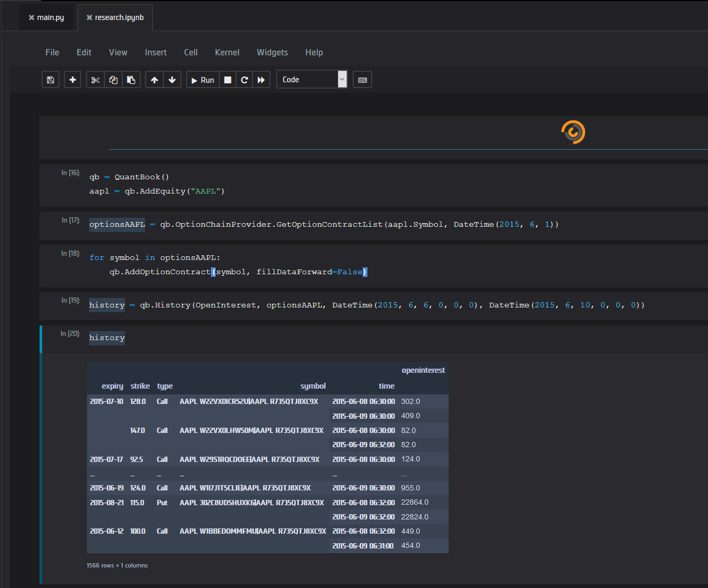Screen dimensions: 708x588
Task: Run the selected cell
Action: tap(202, 79)
